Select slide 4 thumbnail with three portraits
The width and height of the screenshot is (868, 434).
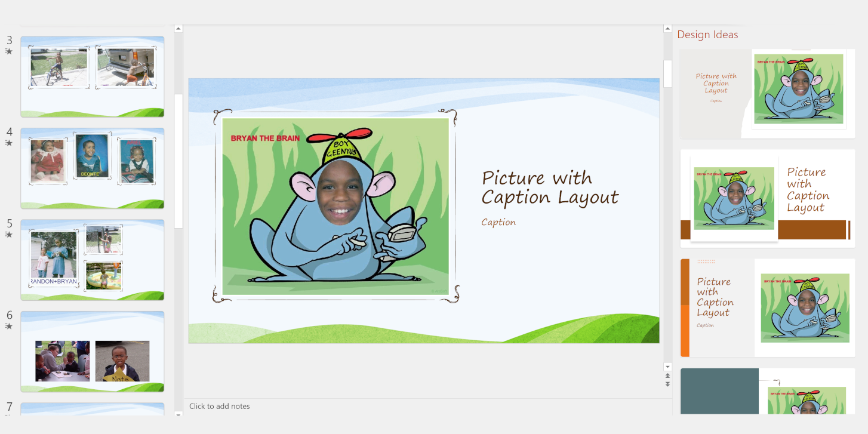[x=93, y=168]
